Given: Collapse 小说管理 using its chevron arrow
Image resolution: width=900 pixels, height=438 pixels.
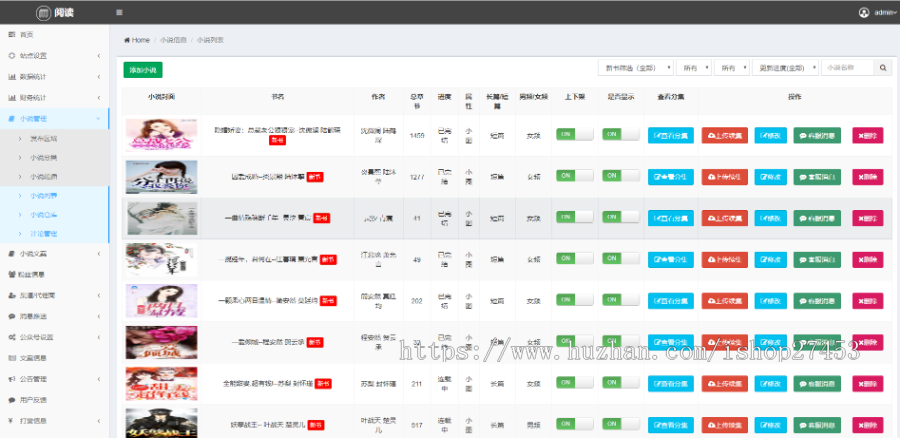Looking at the screenshot, I should [99, 119].
